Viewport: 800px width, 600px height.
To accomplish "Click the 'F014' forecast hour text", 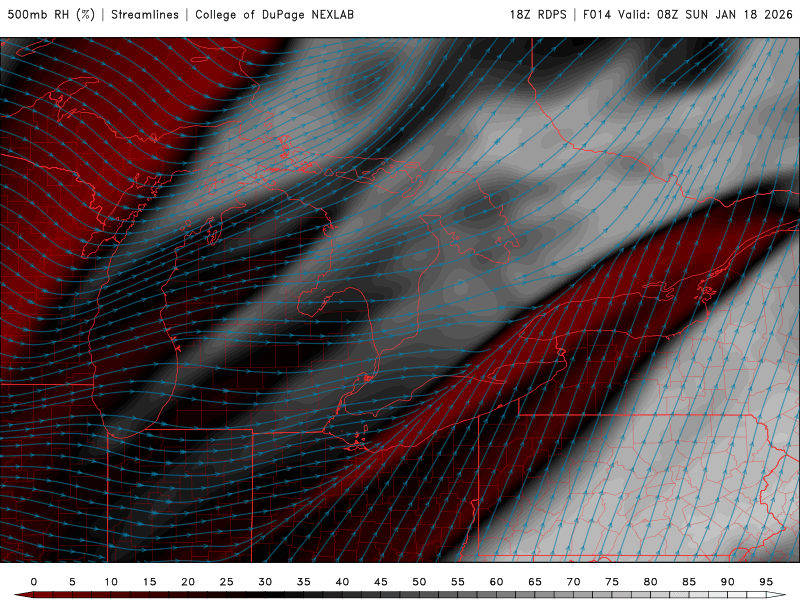I will 597,14.
